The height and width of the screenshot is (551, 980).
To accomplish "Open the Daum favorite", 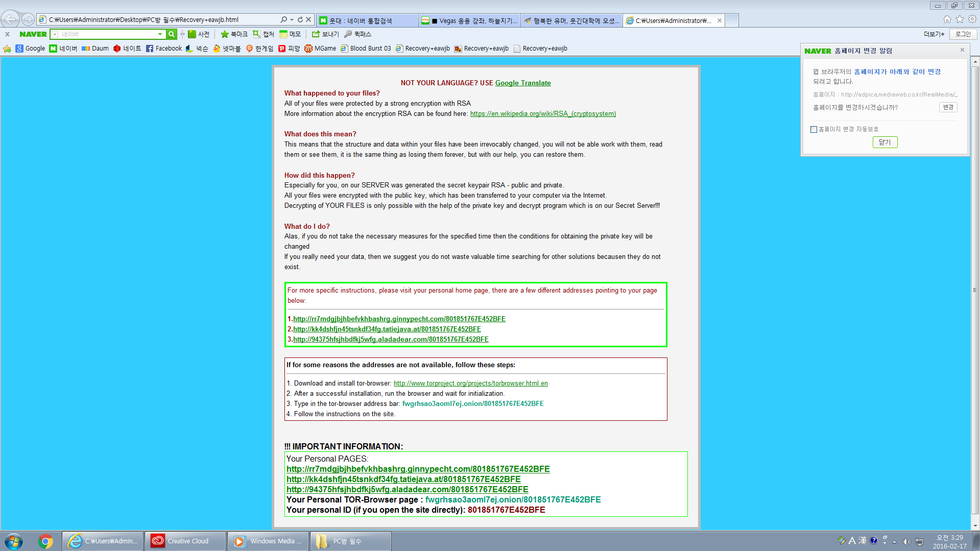I will pyautogui.click(x=95, y=49).
